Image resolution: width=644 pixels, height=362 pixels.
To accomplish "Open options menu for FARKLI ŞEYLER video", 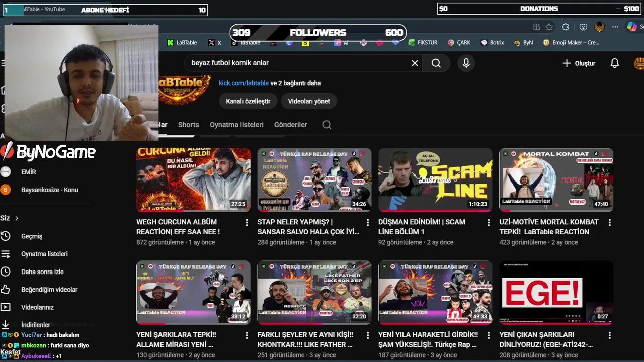I will 368,335.
